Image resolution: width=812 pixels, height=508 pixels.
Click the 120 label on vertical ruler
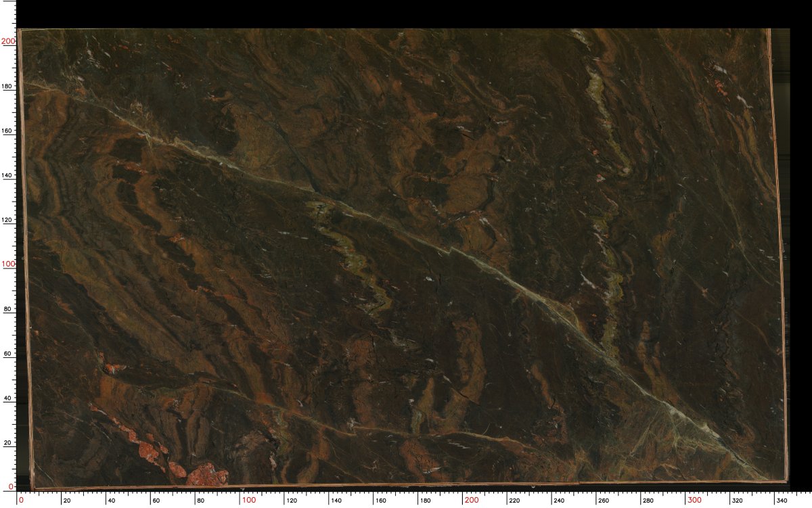7,220
